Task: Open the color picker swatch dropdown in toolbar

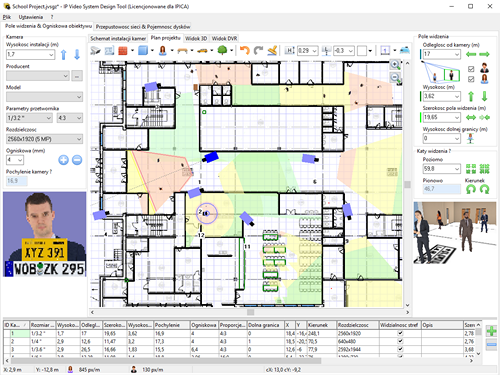Action: click(370, 51)
